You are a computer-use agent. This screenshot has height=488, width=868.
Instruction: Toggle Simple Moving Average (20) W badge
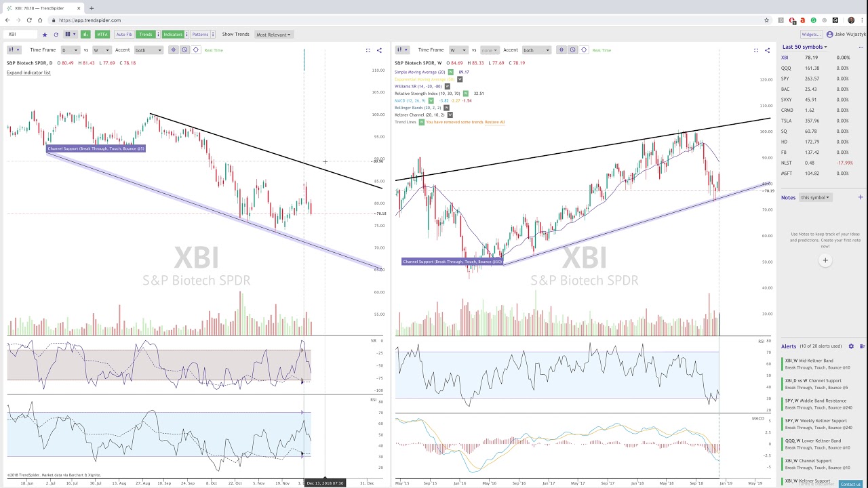pos(451,72)
